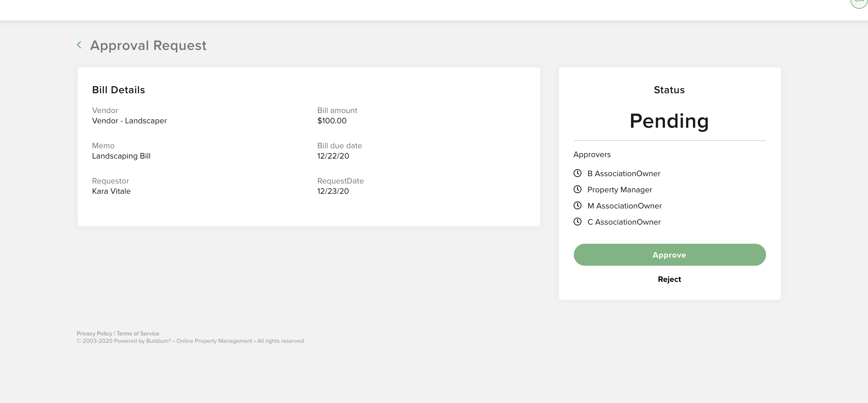
Task: Go back using the green back chevron
Action: tap(79, 45)
